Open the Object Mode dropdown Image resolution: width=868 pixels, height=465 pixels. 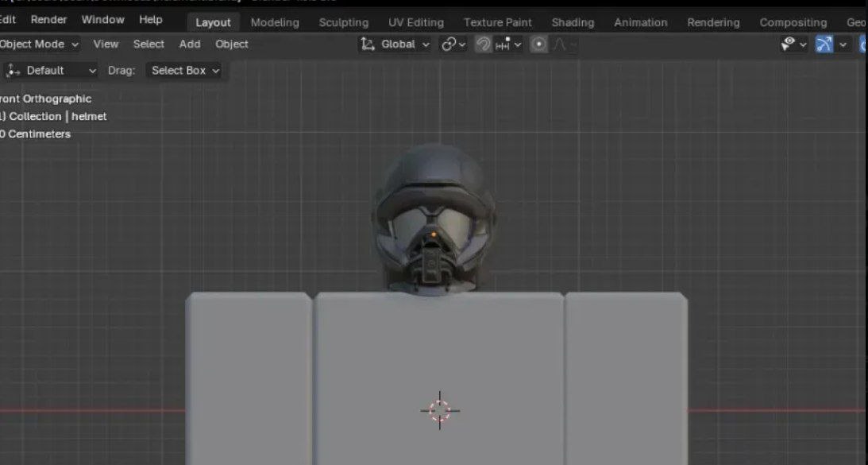click(39, 45)
